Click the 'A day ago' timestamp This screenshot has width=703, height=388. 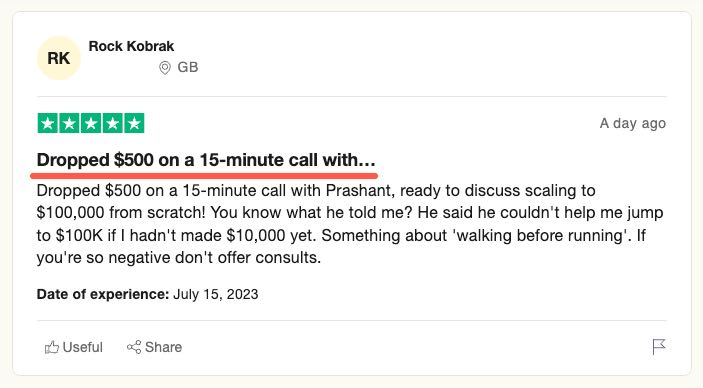[633, 123]
